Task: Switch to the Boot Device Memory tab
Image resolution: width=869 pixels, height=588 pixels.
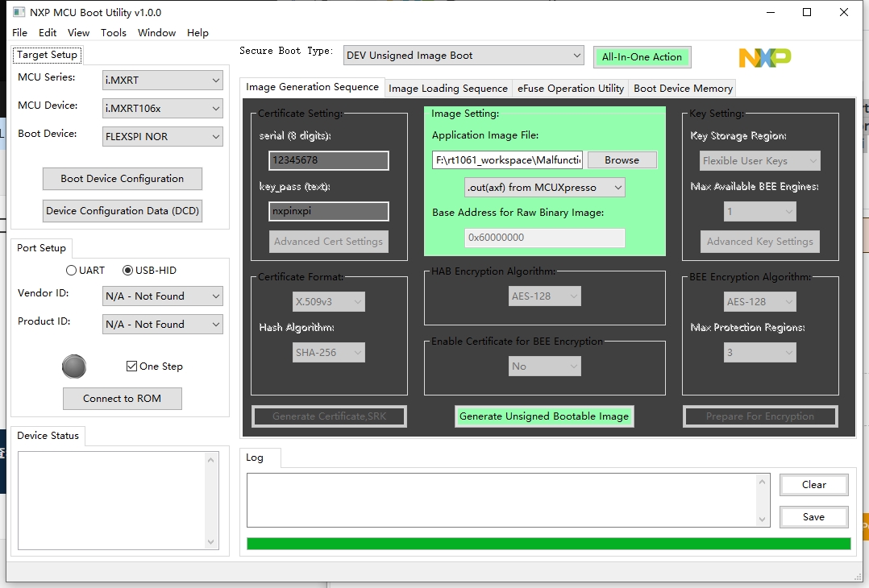Action: pos(682,88)
